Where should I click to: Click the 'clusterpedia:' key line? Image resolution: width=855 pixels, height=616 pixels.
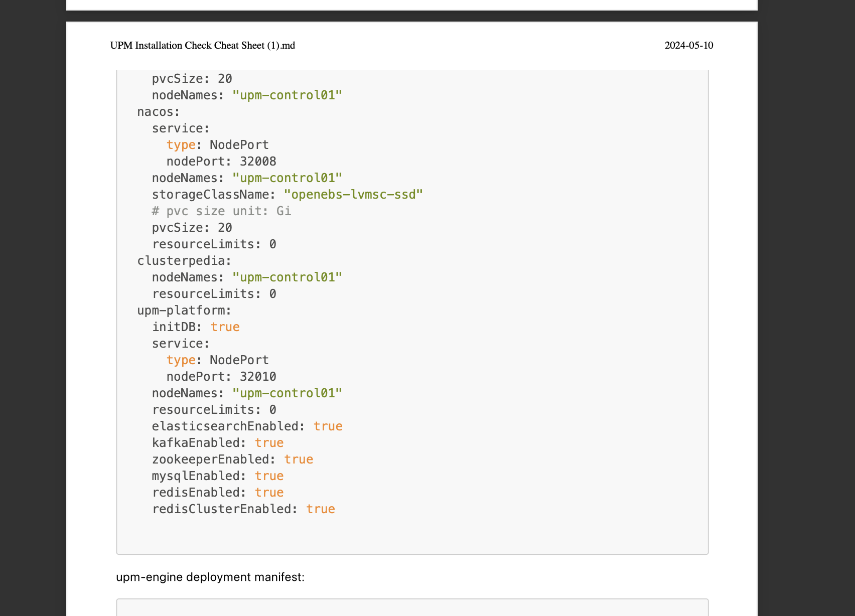click(184, 261)
